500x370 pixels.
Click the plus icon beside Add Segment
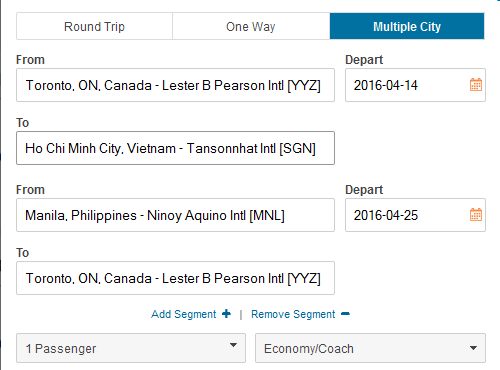[x=226, y=314]
